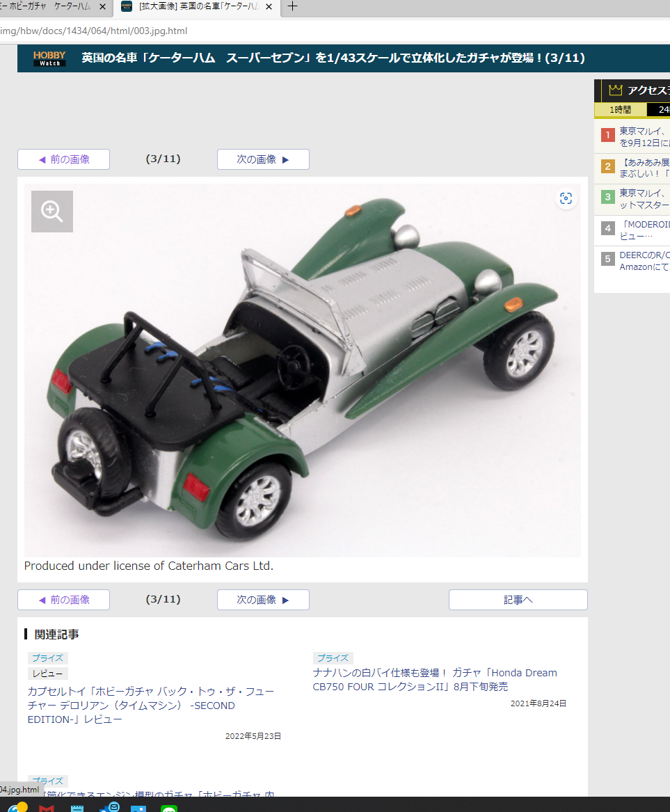Click the visual search icon on the image
The image size is (670, 812).
point(566,198)
